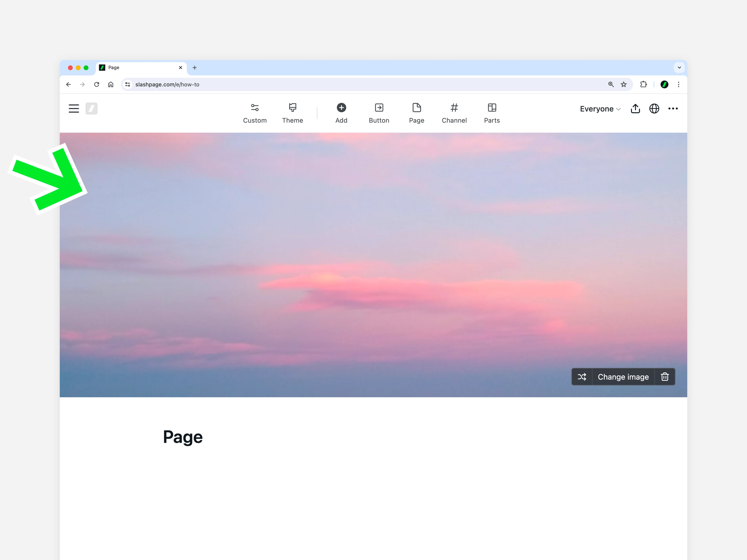Click the Page title heading
The image size is (747, 560).
coord(183,437)
